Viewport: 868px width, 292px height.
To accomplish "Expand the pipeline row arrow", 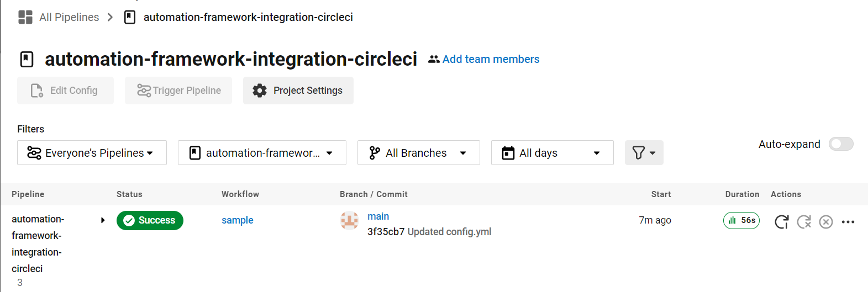I will click(x=103, y=220).
